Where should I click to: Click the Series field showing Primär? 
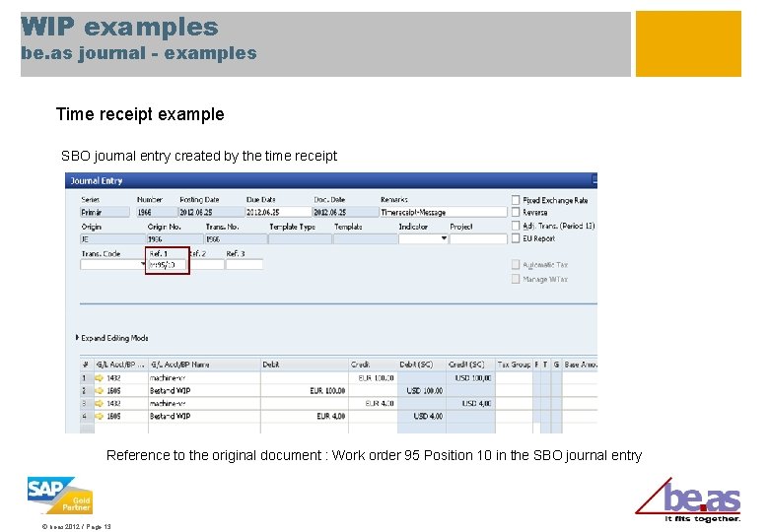click(105, 212)
